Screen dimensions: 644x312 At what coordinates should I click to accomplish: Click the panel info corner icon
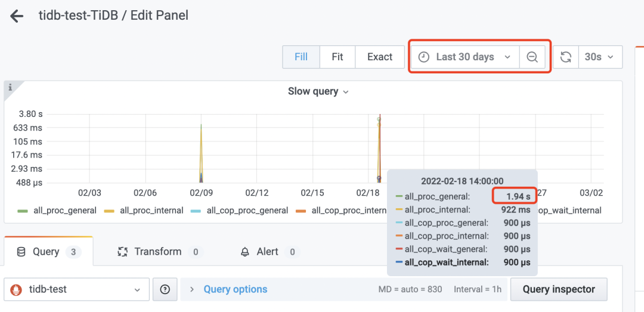[10, 88]
